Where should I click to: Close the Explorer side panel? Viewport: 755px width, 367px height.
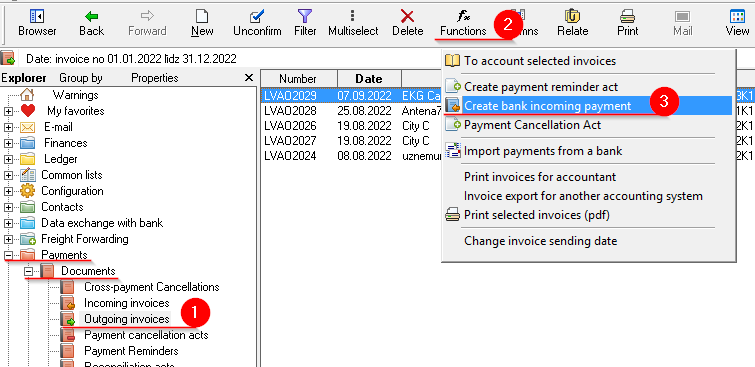click(249, 78)
